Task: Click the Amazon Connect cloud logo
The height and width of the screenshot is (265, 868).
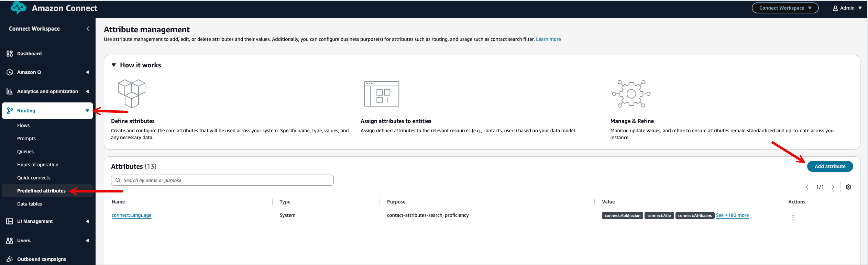Action: point(18,8)
